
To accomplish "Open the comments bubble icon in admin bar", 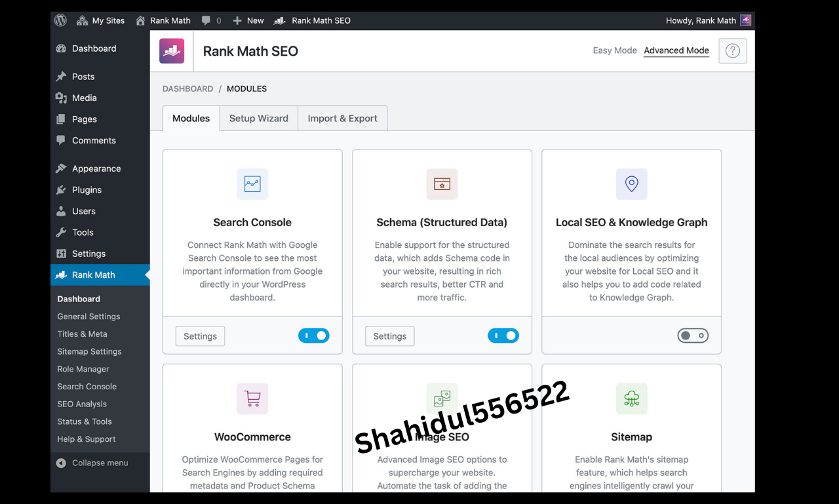I will (x=206, y=20).
